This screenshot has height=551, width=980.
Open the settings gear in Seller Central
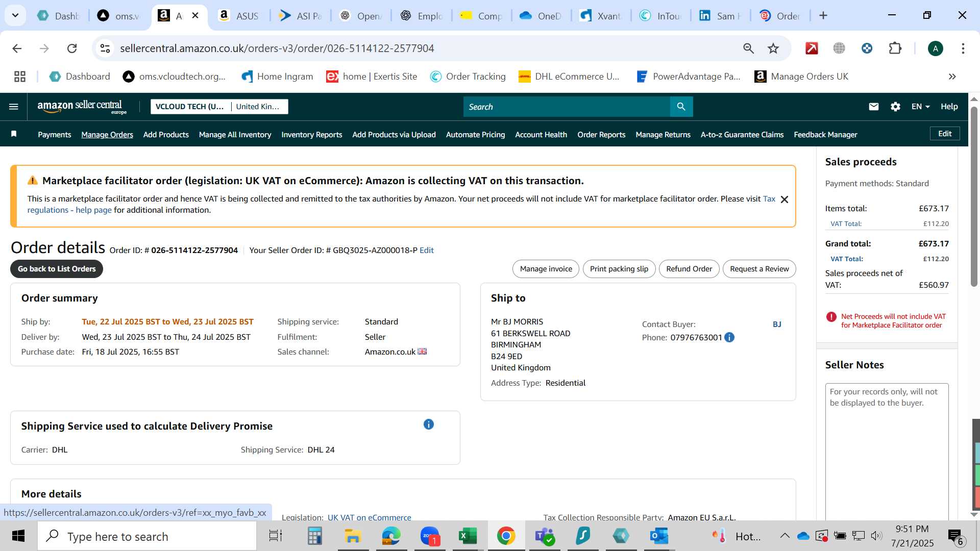pos(895,107)
